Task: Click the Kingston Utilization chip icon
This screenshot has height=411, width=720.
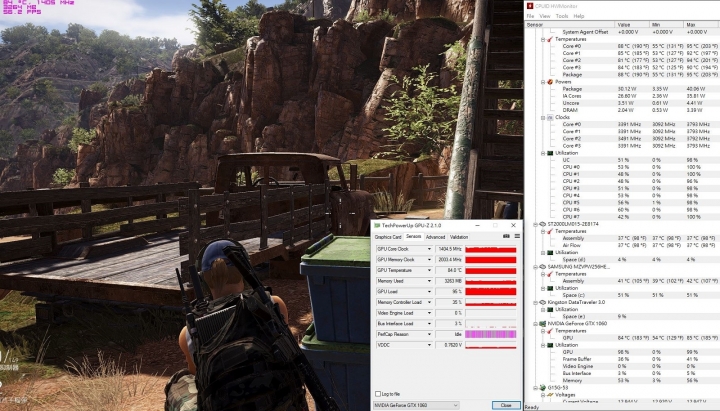Action: [x=550, y=310]
